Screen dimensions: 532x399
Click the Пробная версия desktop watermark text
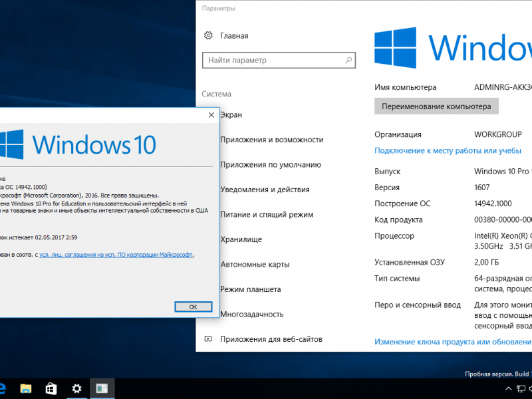click(x=498, y=374)
